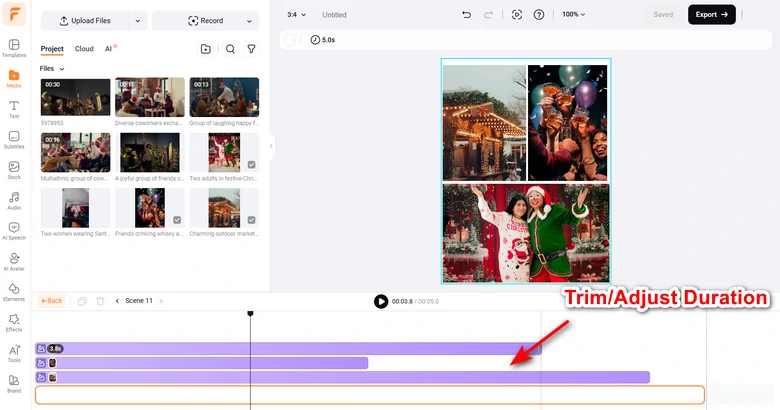Search the media files
Viewport: 780px width, 410px height.
(230, 49)
